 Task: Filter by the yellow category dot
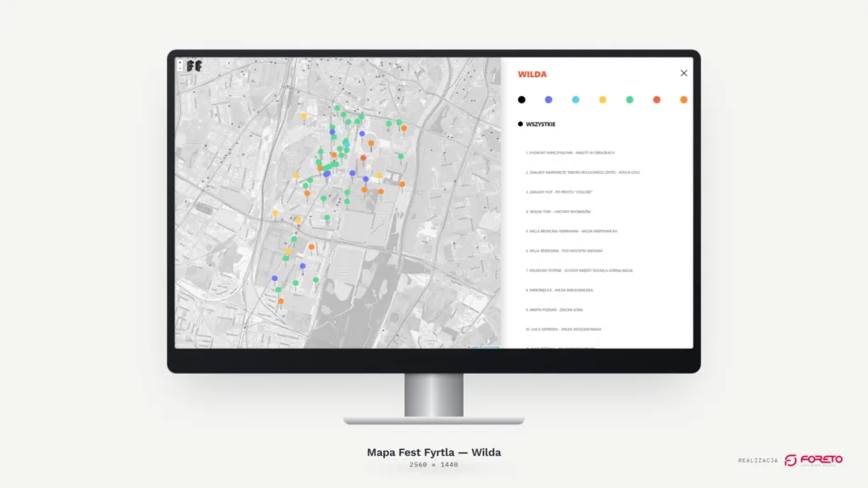603,100
